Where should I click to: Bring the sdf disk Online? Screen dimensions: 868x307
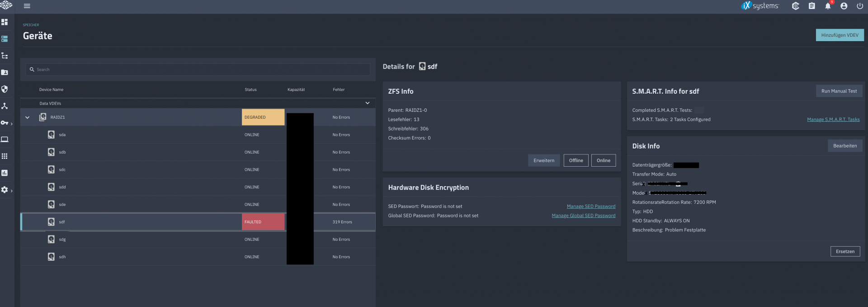[x=604, y=160]
